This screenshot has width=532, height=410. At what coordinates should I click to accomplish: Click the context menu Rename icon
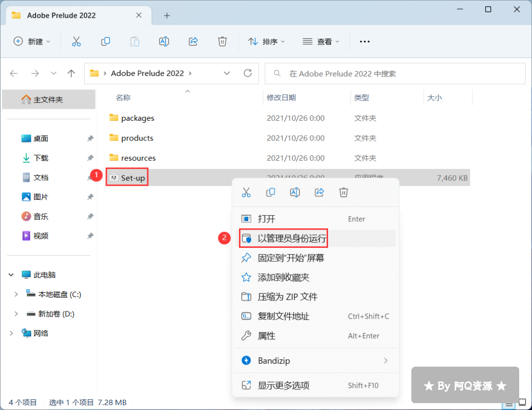295,193
